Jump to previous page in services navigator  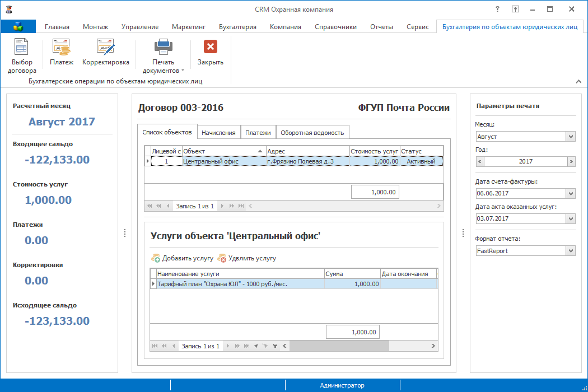coord(164,346)
